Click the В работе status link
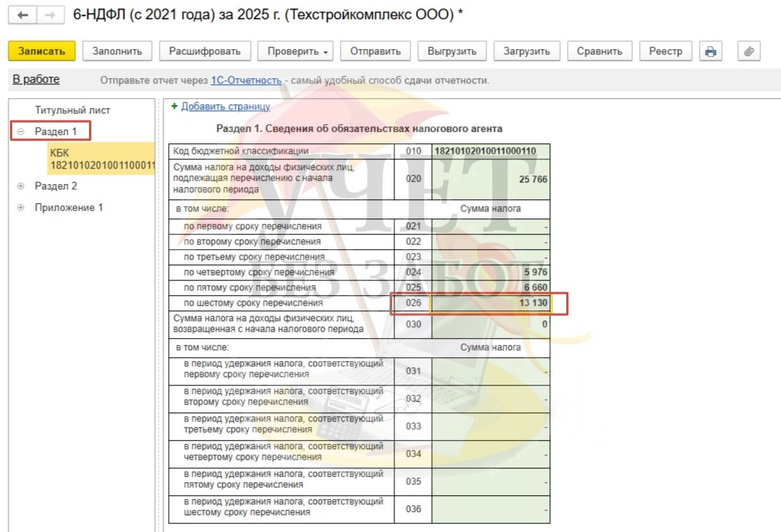Screen dimensions: 781x532 point(36,80)
